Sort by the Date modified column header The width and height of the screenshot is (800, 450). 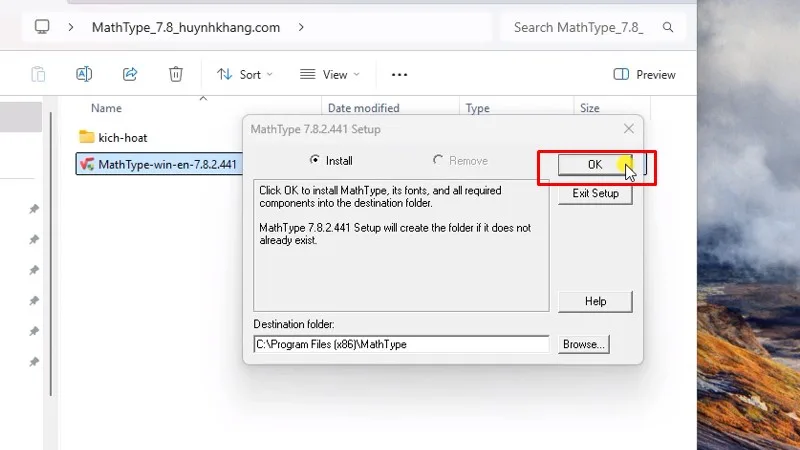pos(363,108)
